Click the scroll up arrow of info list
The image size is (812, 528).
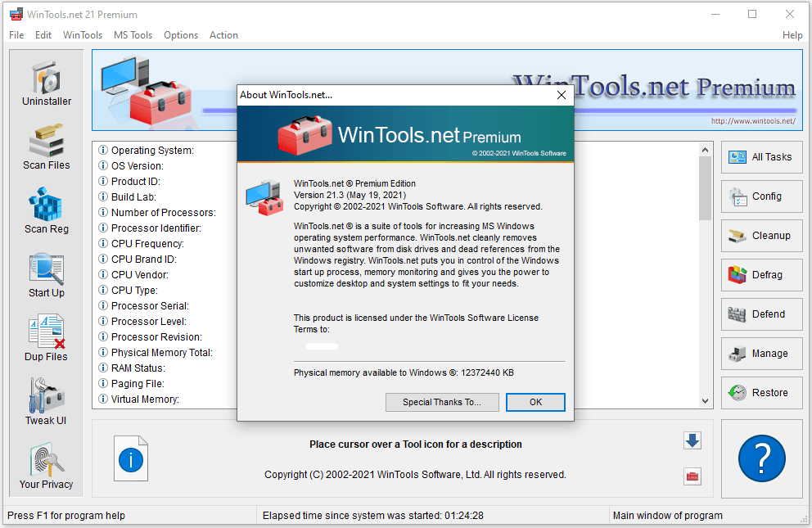tap(705, 150)
